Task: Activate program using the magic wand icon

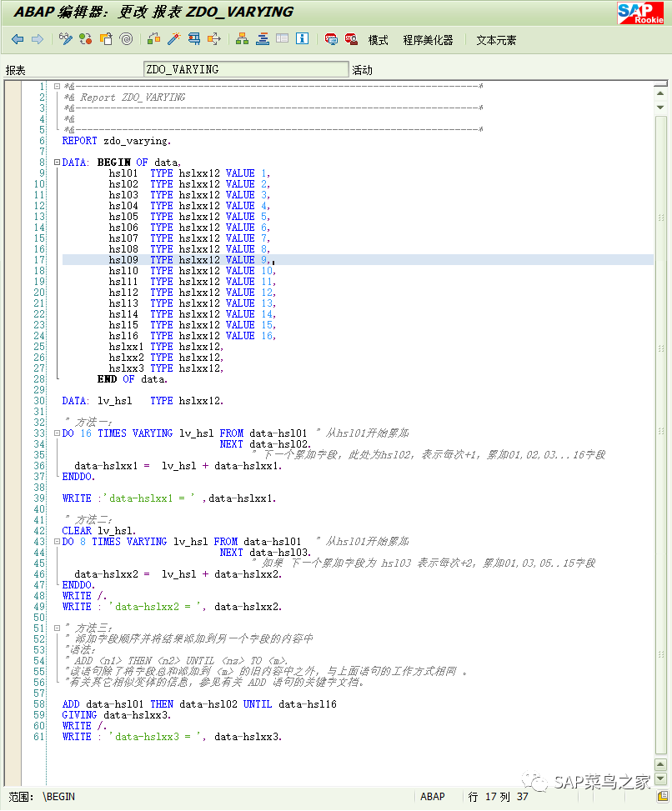Action: pos(173,39)
